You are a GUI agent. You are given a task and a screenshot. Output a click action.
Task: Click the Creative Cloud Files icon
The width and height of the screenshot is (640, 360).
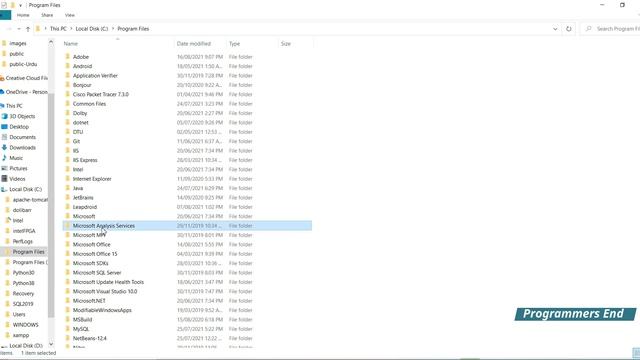tap(2, 78)
